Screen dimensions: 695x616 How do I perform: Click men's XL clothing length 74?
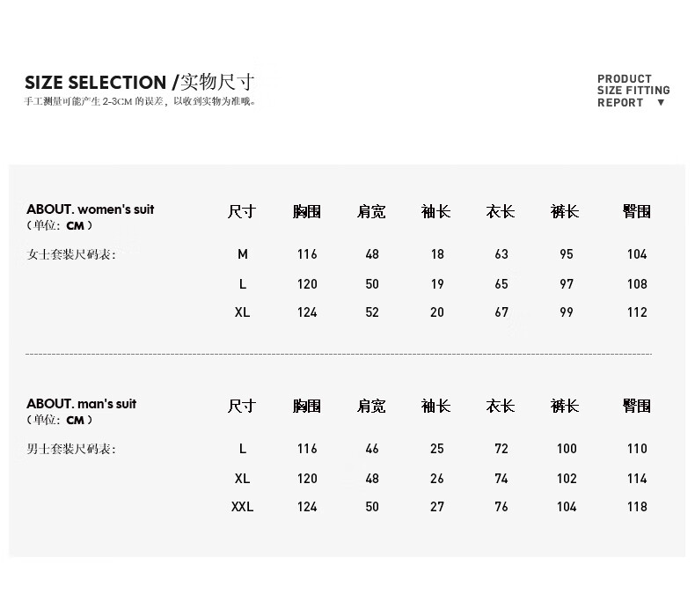501,479
